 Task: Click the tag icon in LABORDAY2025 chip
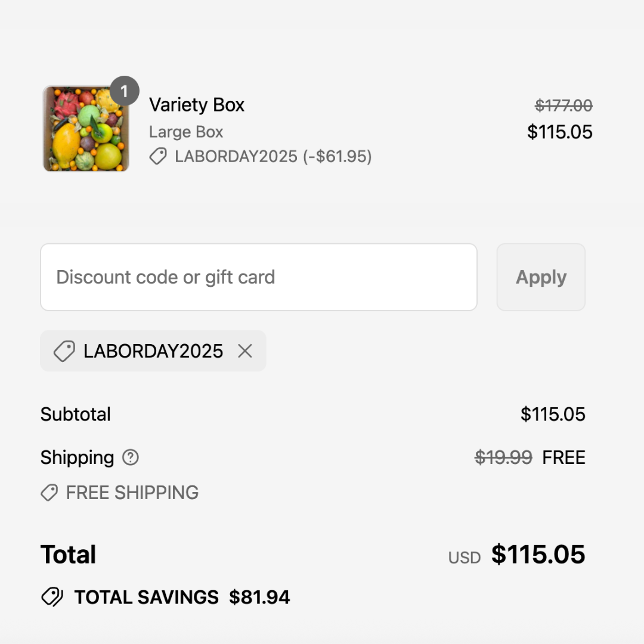pos(64,351)
